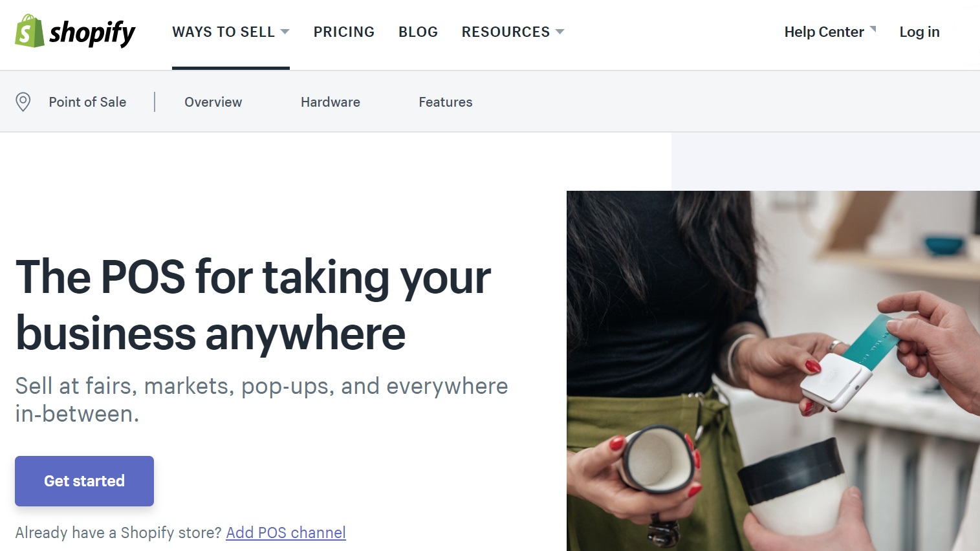Follow the Add POS channel link

(286, 532)
